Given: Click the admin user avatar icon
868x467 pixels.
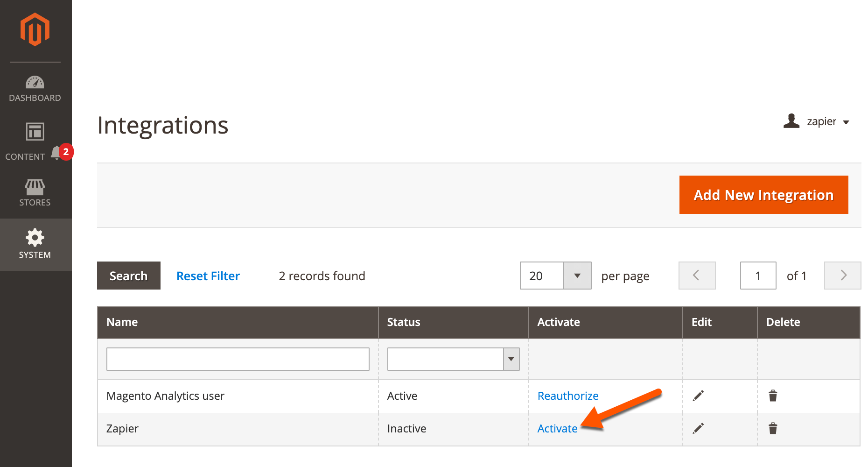Looking at the screenshot, I should [792, 121].
